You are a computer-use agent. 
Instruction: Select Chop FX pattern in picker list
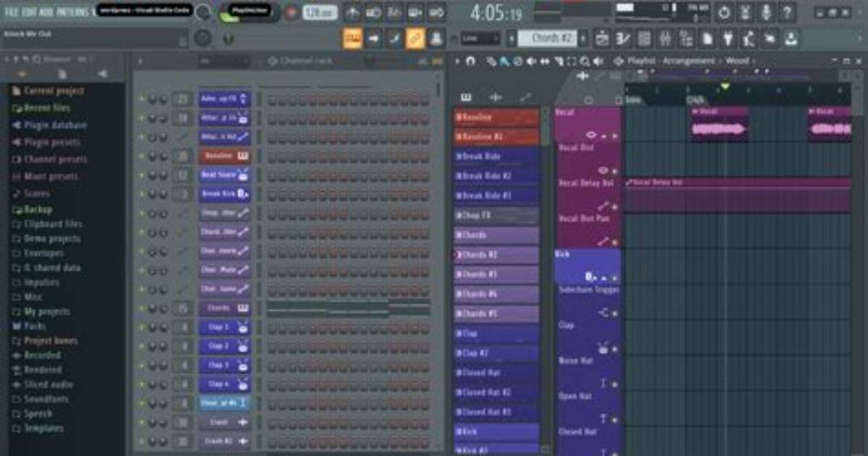496,215
